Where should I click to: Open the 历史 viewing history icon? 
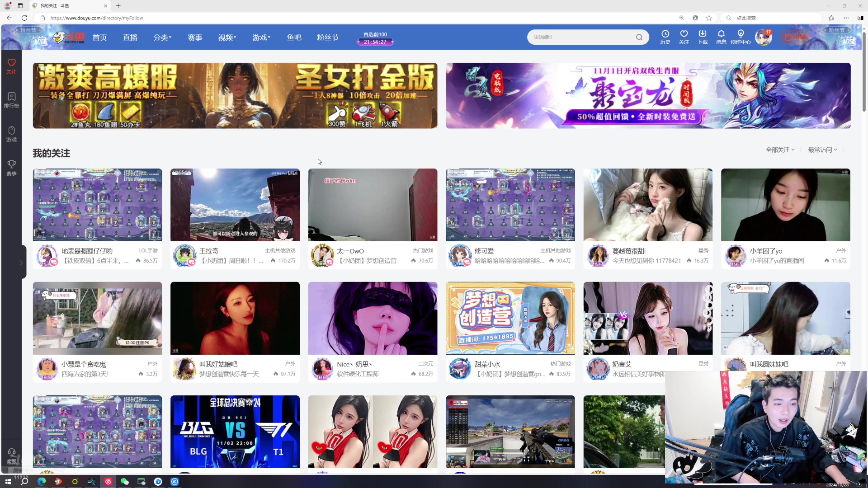point(665,37)
